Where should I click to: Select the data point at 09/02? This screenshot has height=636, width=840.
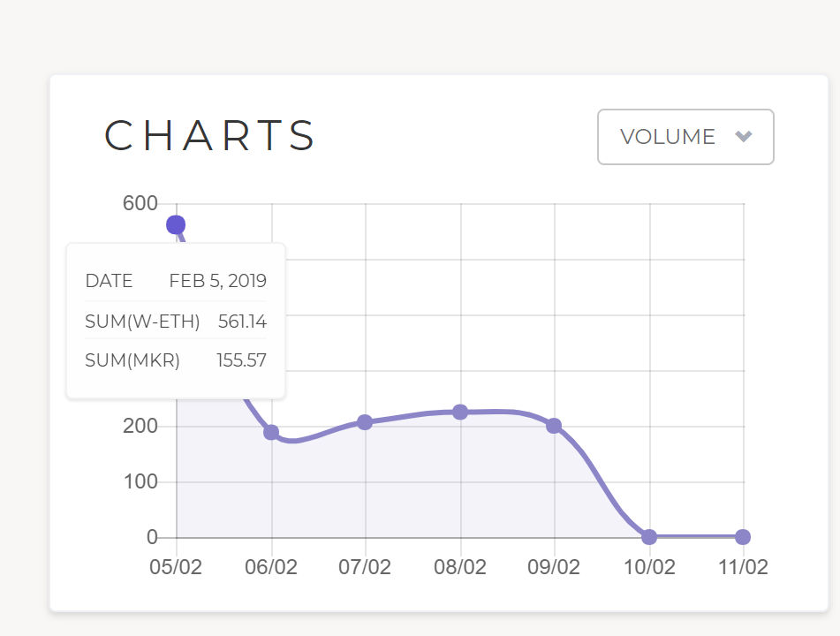554,425
